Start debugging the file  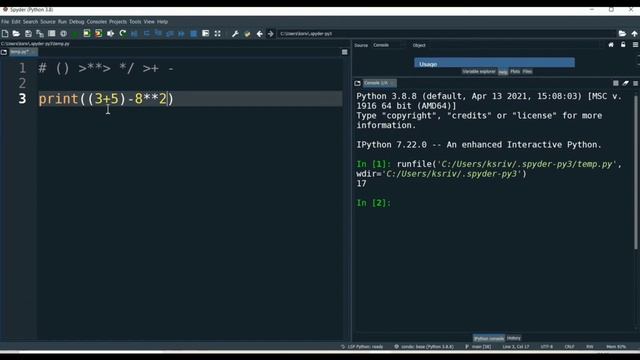point(134,34)
